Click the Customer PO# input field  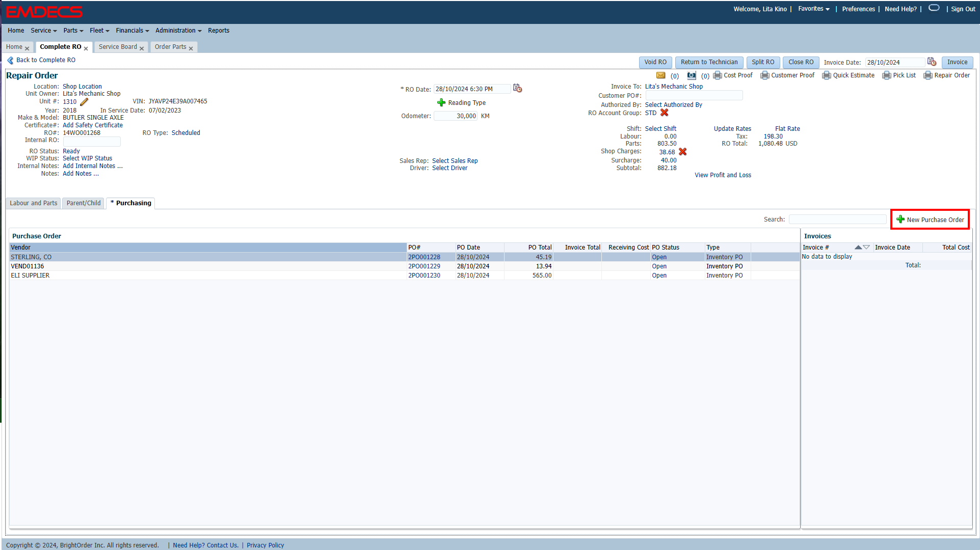[694, 96]
